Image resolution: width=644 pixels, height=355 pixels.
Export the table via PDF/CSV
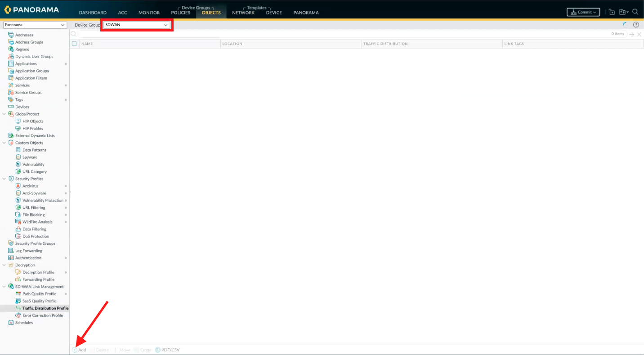pyautogui.click(x=167, y=350)
